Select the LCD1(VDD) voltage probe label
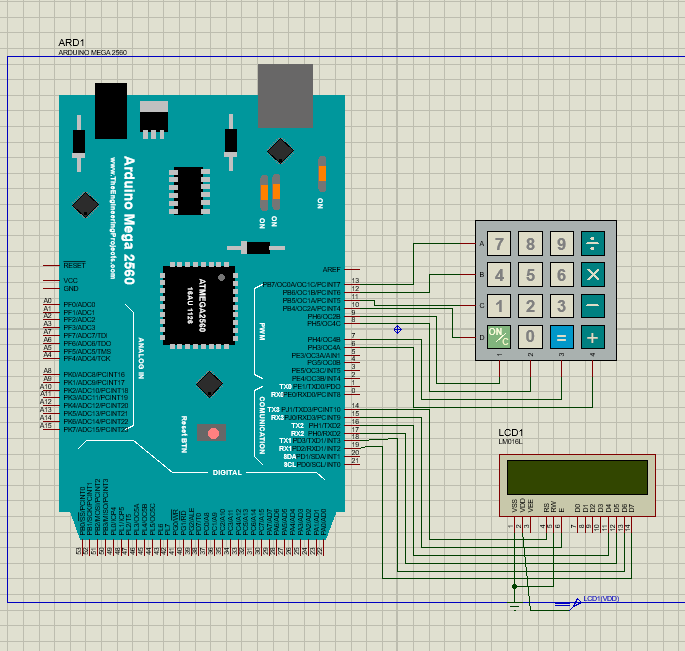 click(x=602, y=598)
